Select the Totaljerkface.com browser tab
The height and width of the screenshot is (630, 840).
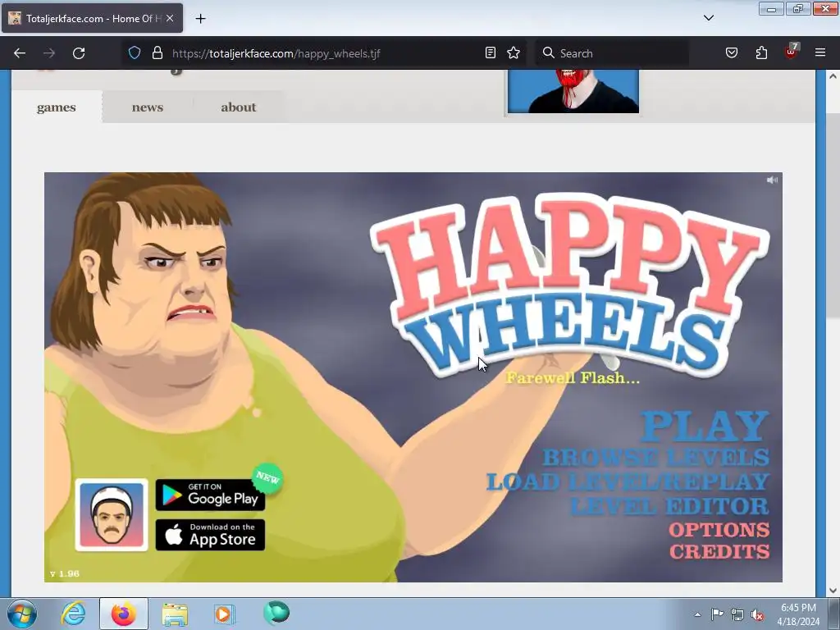coord(92,18)
